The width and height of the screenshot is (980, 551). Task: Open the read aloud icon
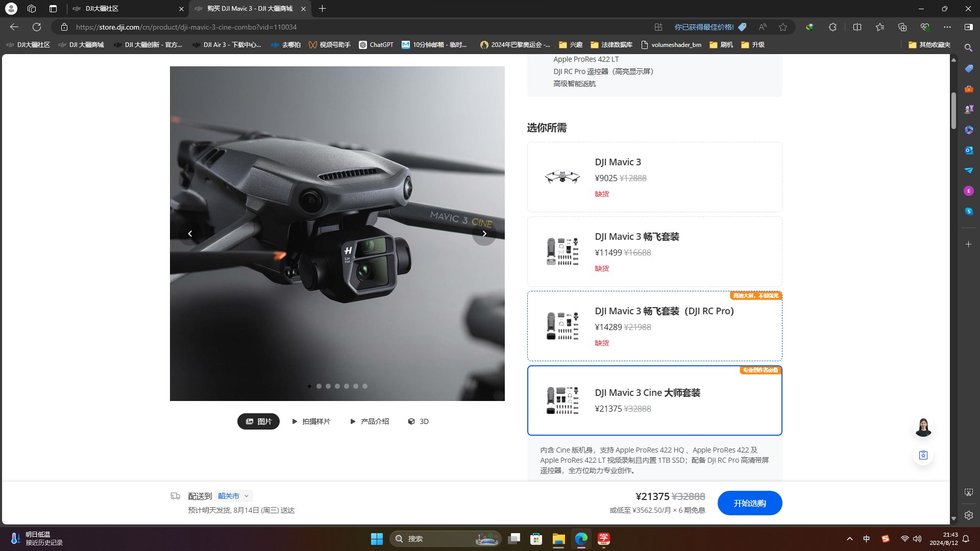tap(763, 27)
